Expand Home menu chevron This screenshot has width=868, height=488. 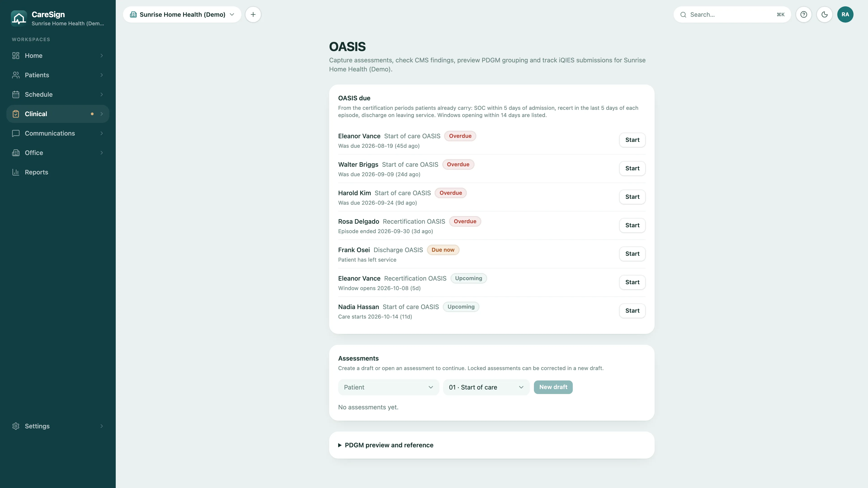[x=101, y=56]
